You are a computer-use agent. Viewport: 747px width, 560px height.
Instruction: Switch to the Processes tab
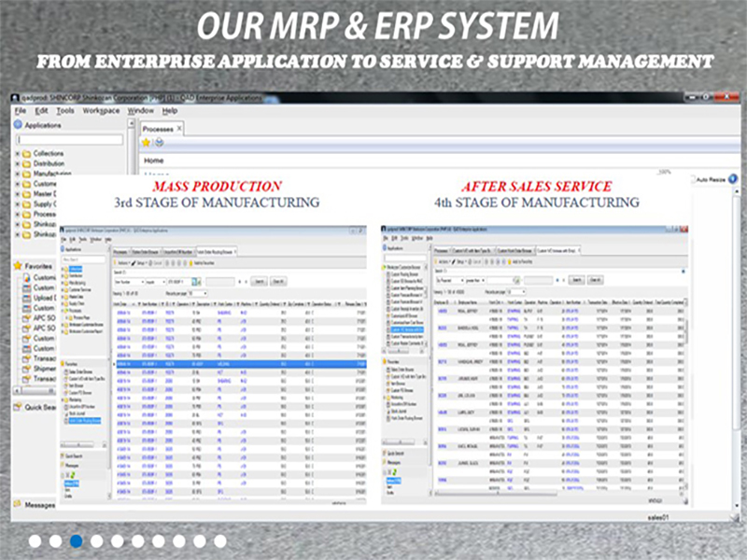(158, 128)
